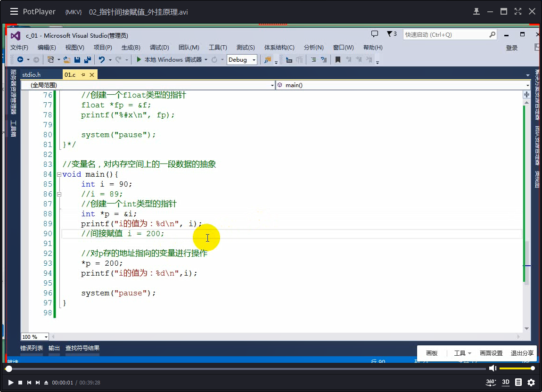Screen dimensions: 542x392
Task: Toggle 360 degree video mode
Action: 491,382
